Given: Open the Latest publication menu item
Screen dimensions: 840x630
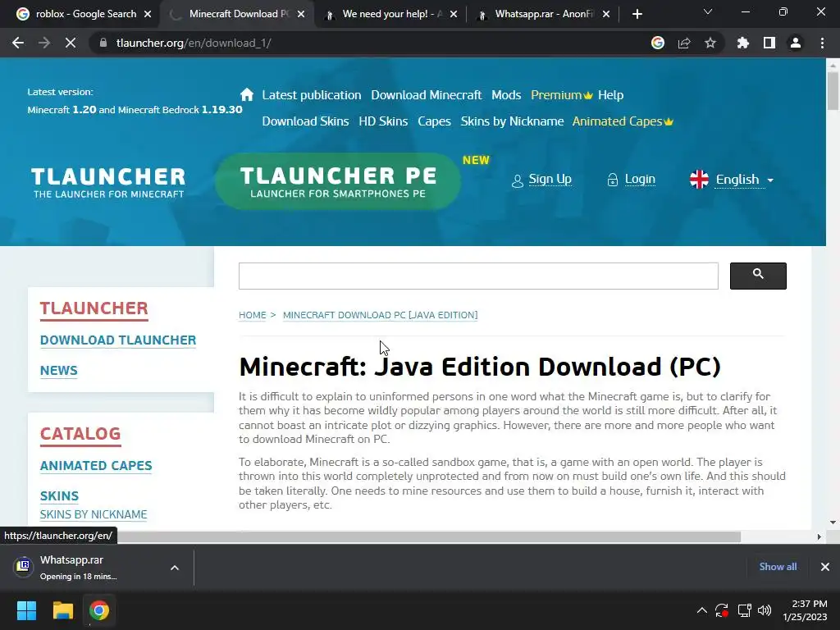Looking at the screenshot, I should point(311,95).
